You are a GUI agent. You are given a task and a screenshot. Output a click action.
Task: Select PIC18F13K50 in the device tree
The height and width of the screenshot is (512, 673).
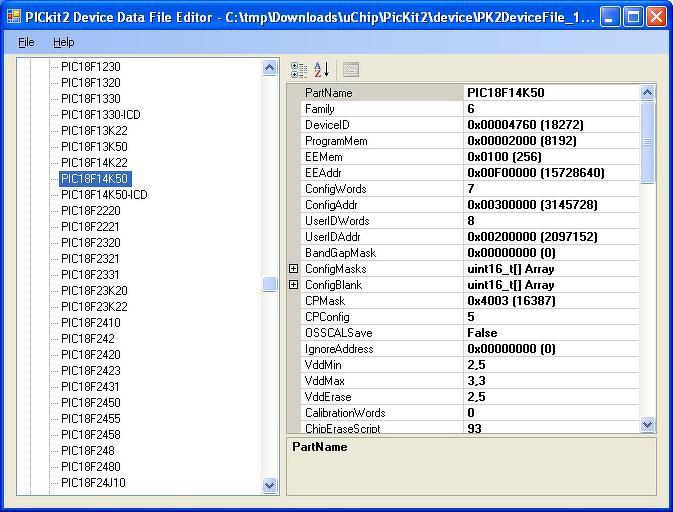pos(94,147)
